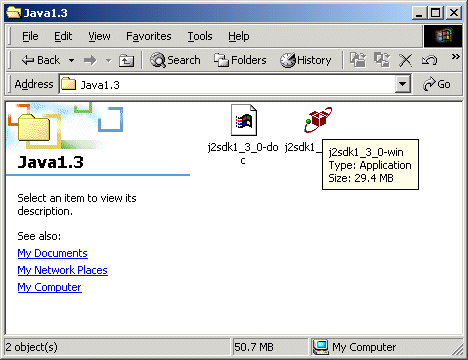468x360 pixels.
Task: Click the Undo toolbar icon
Action: (429, 60)
